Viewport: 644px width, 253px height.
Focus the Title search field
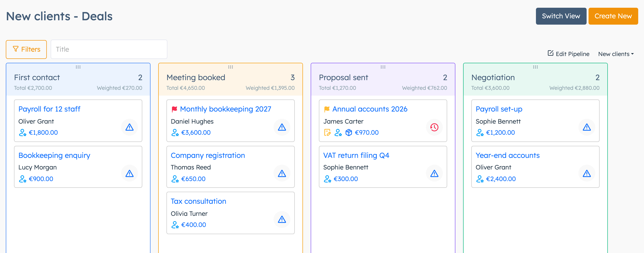(109, 49)
